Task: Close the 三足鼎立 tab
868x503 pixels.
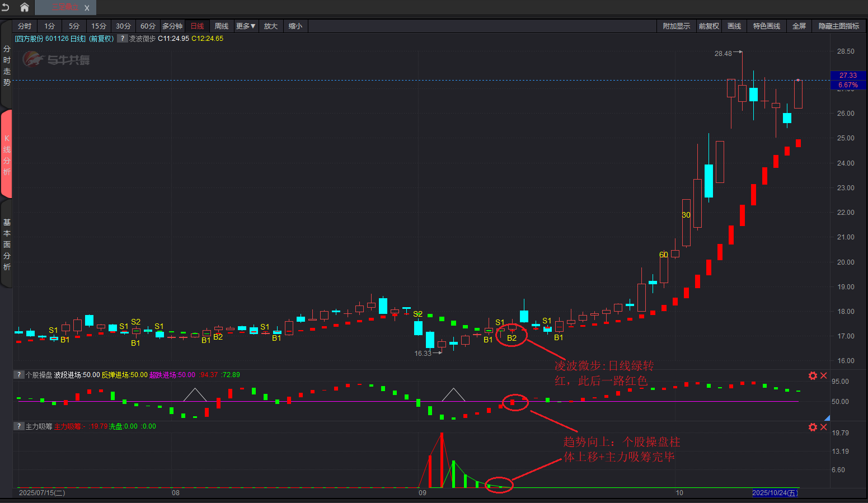Action: (87, 8)
